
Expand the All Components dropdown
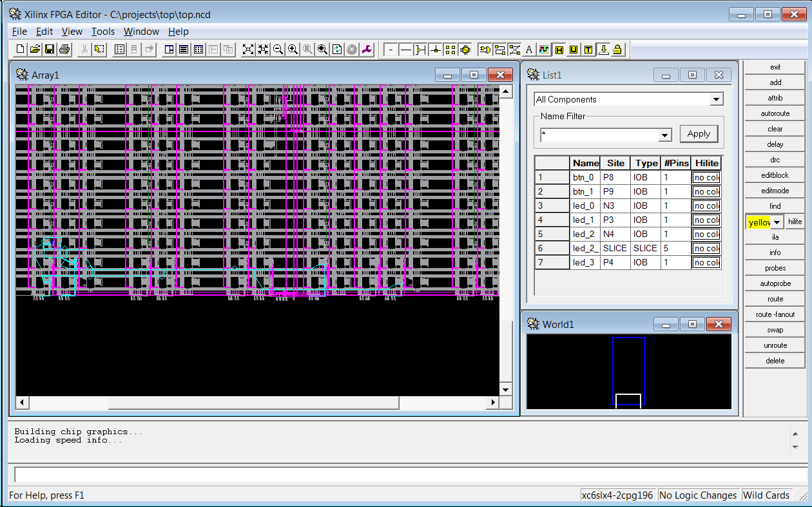click(x=716, y=99)
